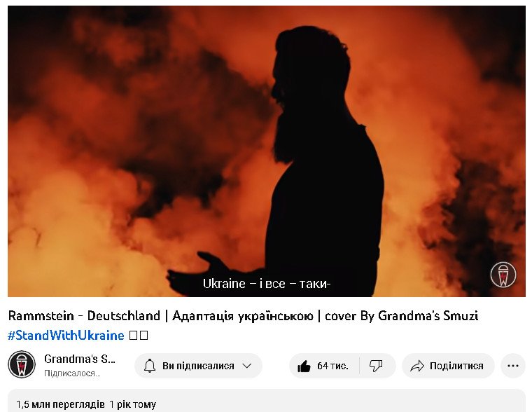Open the Grandma's S... channel name
The image size is (532, 412).
coord(80,359)
